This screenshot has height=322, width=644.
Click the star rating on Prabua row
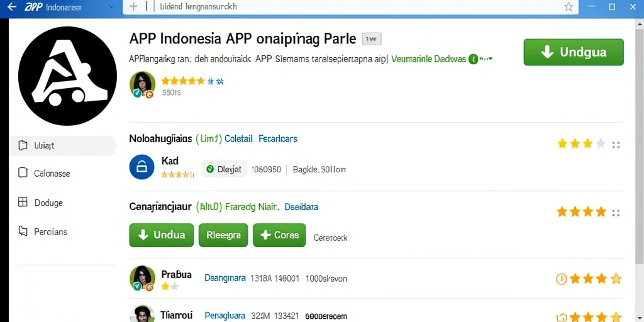[596, 279]
